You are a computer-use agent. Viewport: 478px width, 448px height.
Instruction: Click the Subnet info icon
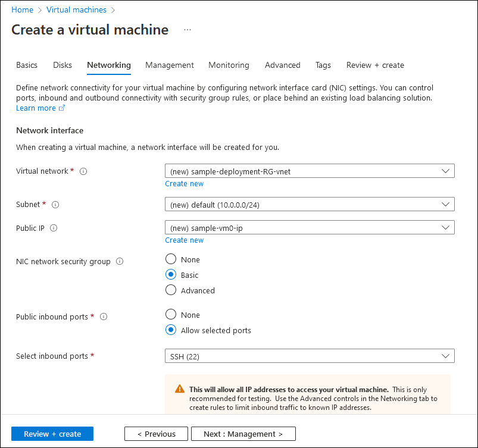(55, 204)
